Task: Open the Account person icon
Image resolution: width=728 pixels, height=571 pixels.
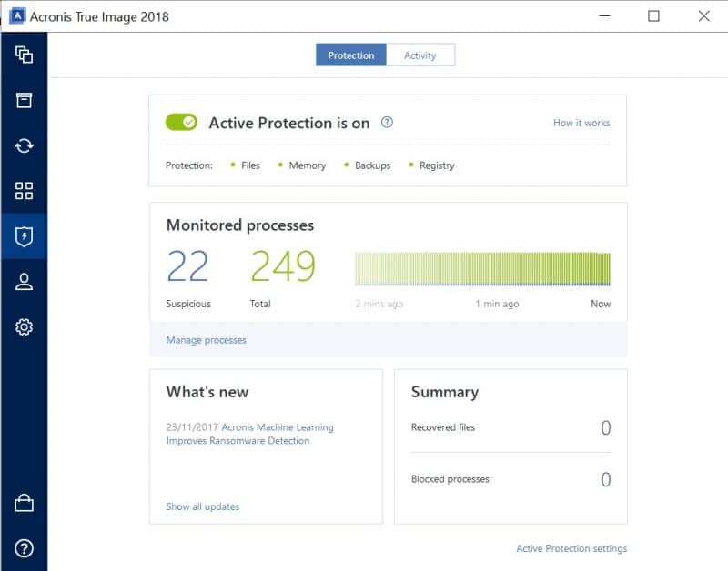Action: click(x=24, y=282)
